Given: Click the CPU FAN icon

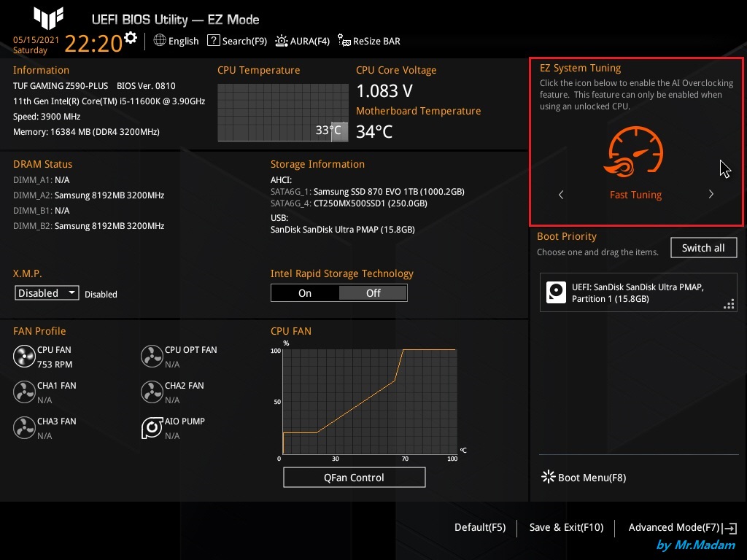Looking at the screenshot, I should coord(24,356).
